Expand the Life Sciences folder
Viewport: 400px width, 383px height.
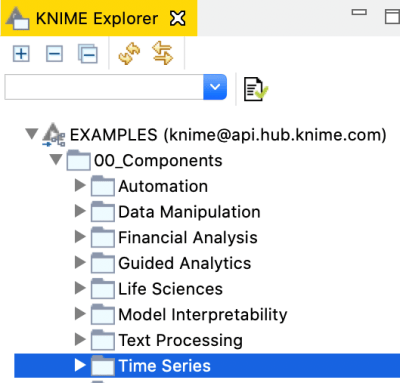[x=80, y=288]
